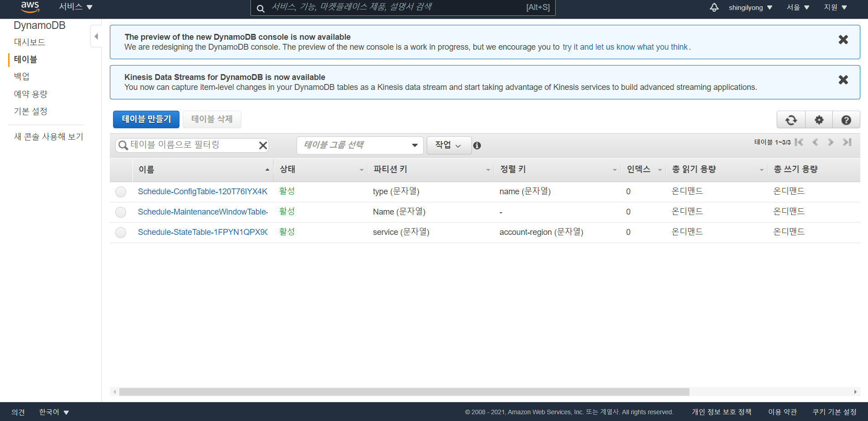Click the 의견 feedback link in footer
The image size is (868, 421).
(18, 412)
